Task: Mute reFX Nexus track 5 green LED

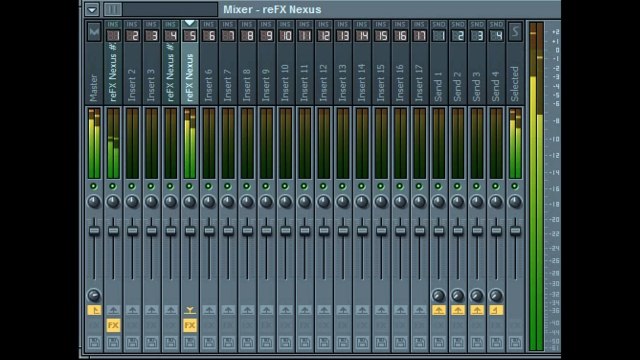Action: 190,186
